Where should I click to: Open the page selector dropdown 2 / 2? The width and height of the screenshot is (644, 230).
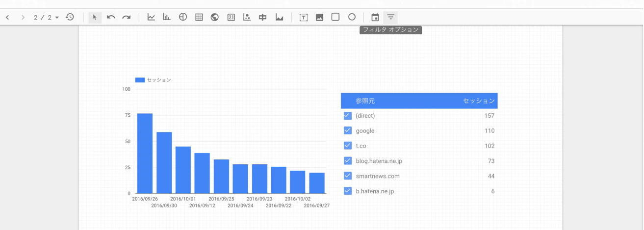[x=46, y=17]
